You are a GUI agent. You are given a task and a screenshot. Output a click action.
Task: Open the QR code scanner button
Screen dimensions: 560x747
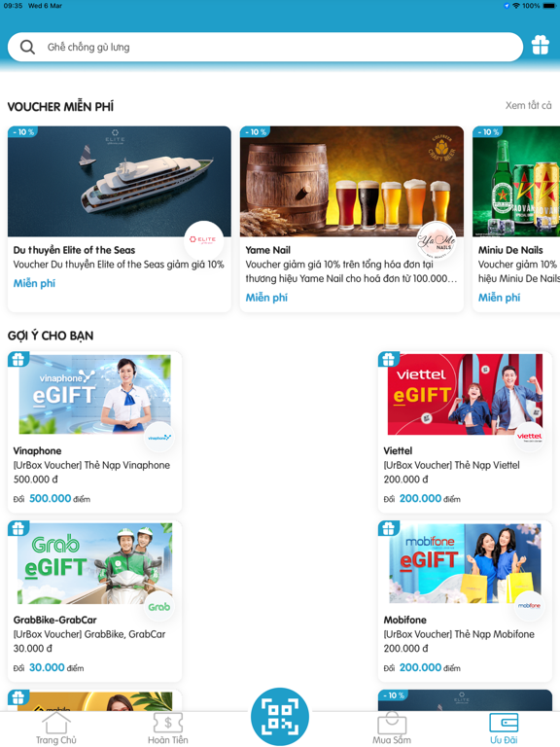pos(280,717)
